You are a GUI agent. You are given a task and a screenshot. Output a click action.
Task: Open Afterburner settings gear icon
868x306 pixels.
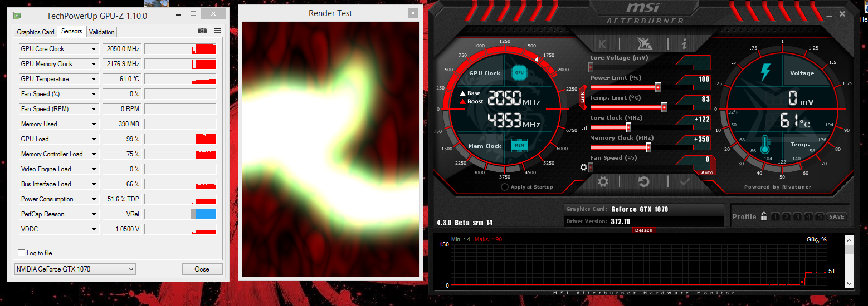[x=603, y=181]
